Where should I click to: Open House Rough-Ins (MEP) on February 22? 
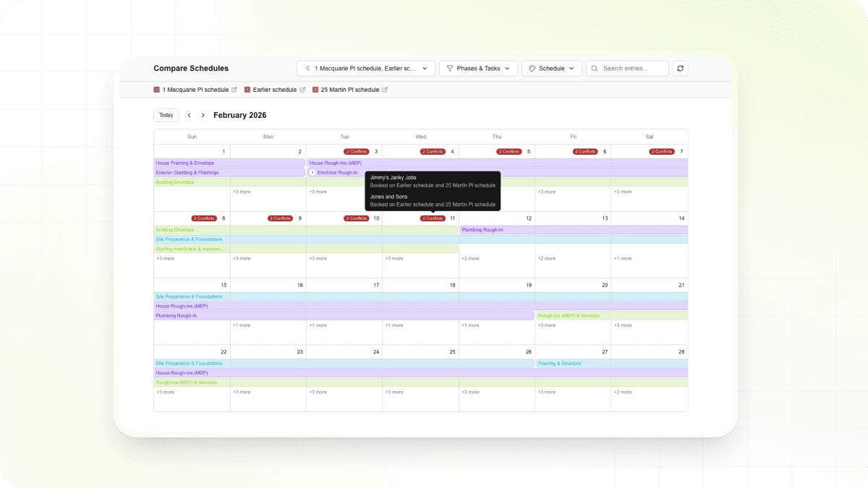421,373
